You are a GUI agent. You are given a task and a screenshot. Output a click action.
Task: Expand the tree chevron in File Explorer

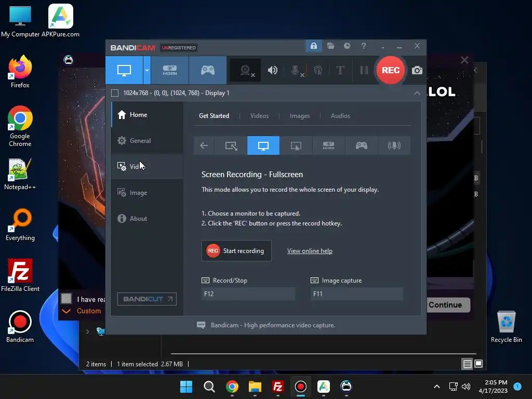coord(87,331)
